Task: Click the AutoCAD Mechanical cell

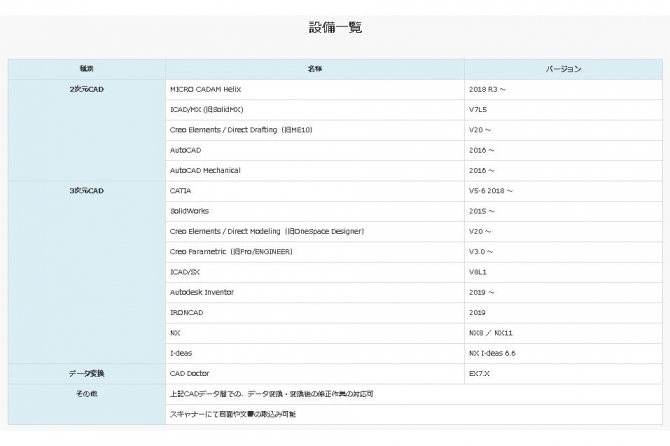Action: [x=315, y=171]
